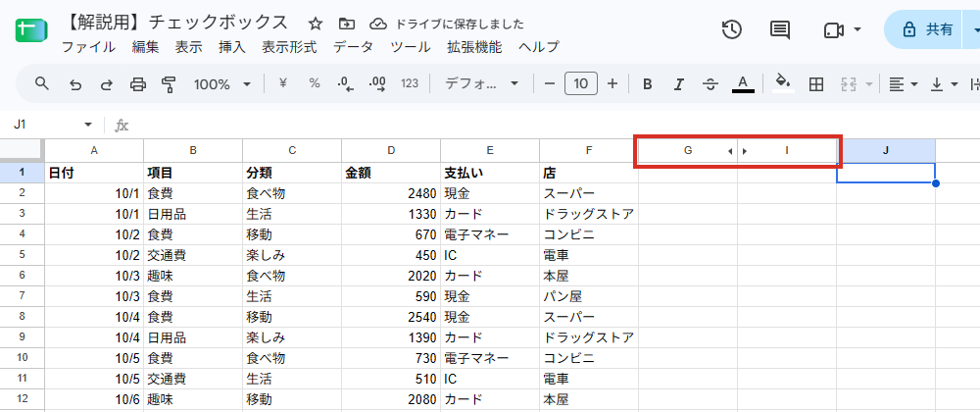Select column J header
This screenshot has height=412, width=980.
pyautogui.click(x=886, y=151)
